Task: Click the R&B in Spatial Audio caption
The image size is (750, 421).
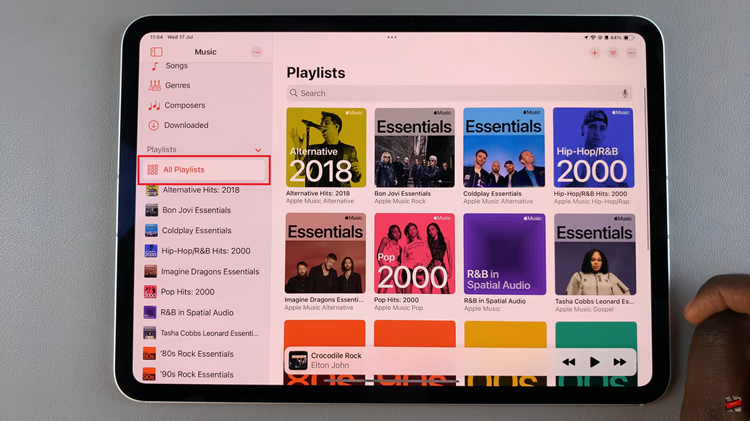Action: [x=495, y=301]
